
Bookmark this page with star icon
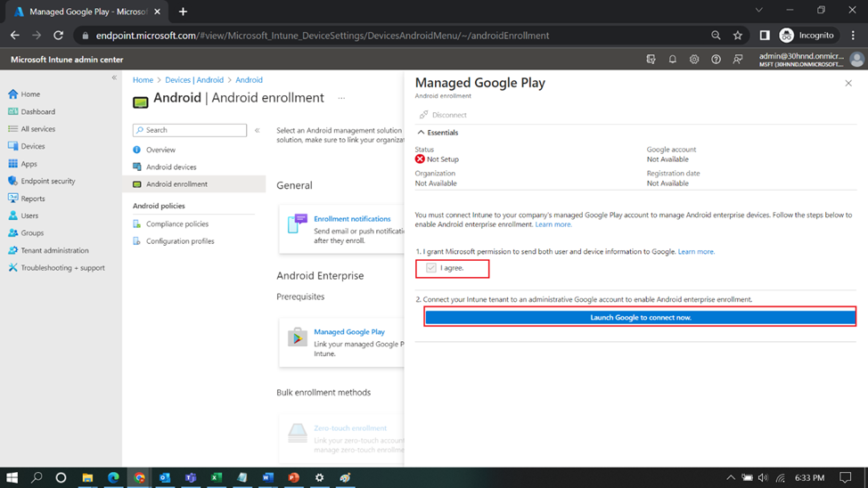point(737,36)
